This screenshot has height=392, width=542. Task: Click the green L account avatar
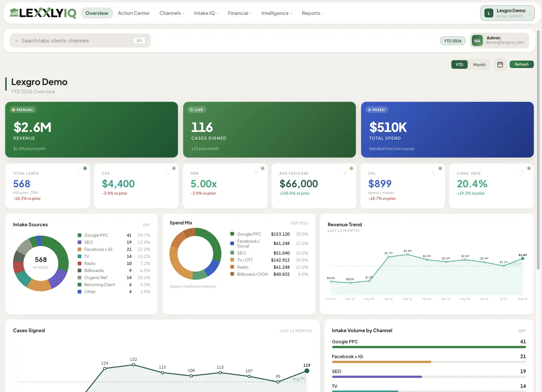click(x=489, y=13)
